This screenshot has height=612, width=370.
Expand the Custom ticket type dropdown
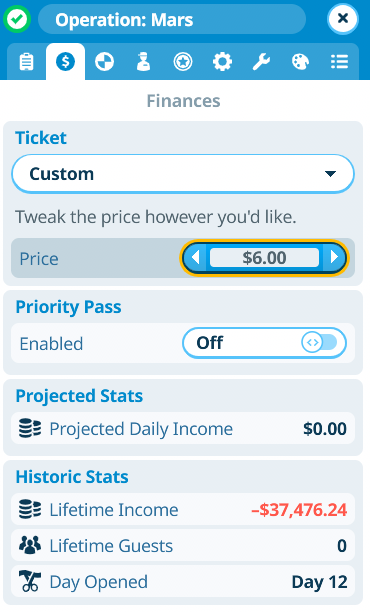[x=183, y=174]
